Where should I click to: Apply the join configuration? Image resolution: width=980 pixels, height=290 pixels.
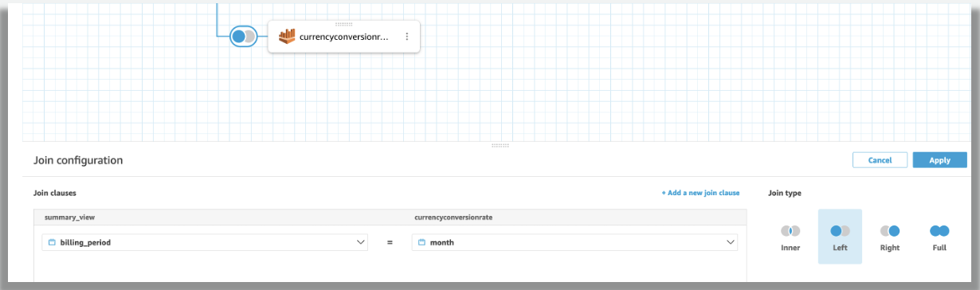tap(939, 160)
